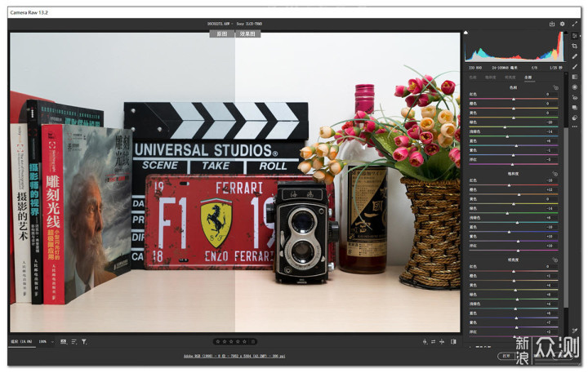The image size is (588, 373).
Task: Pick the Luminance targeted adjustment tool
Action: pos(555,260)
